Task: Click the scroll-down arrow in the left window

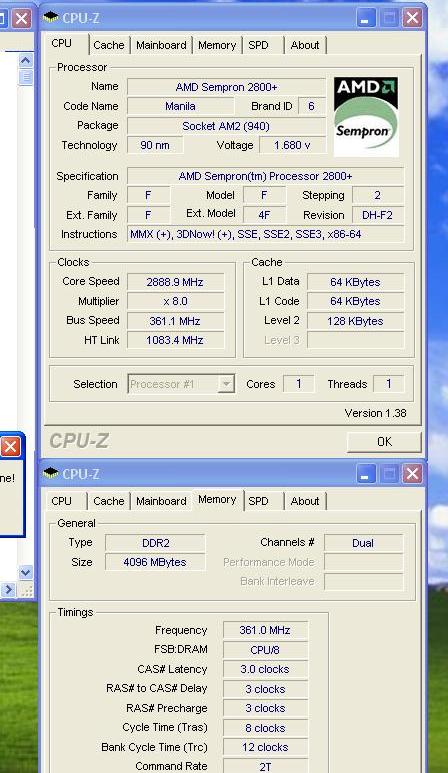Action: point(26,572)
